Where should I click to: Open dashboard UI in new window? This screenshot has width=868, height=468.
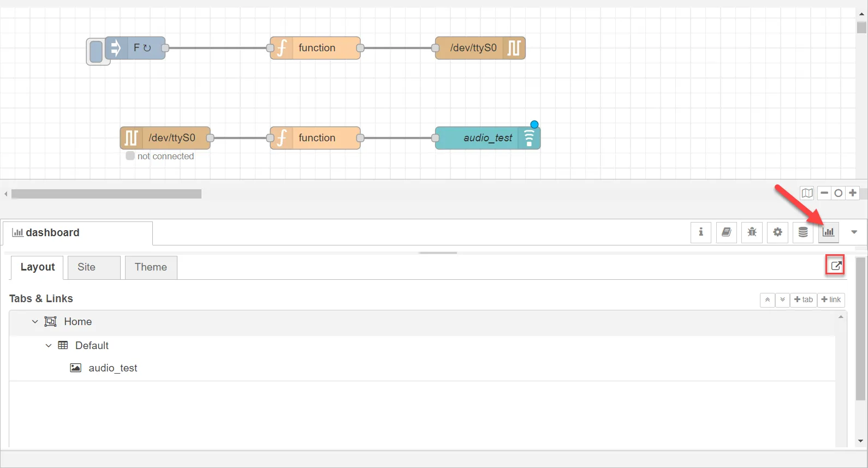pos(835,266)
